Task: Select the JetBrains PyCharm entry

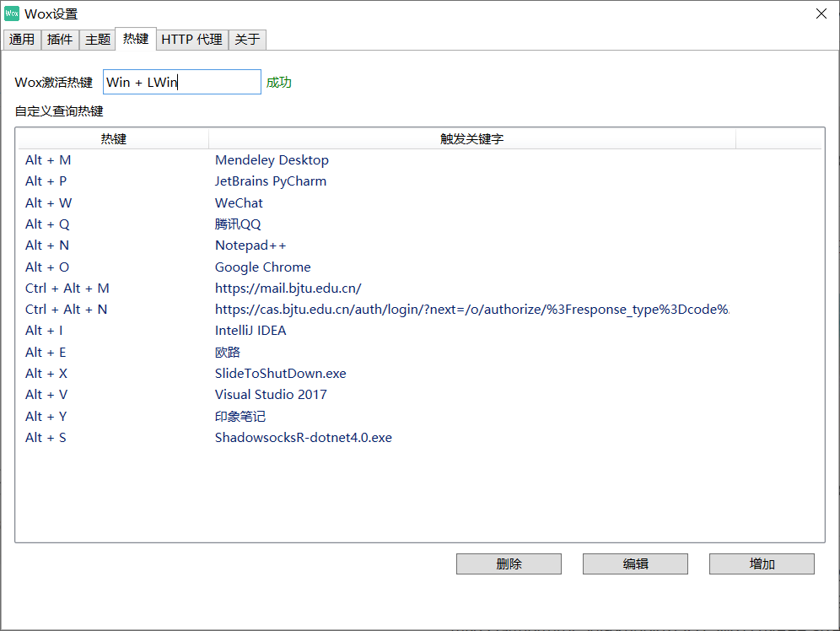Action: (x=271, y=181)
